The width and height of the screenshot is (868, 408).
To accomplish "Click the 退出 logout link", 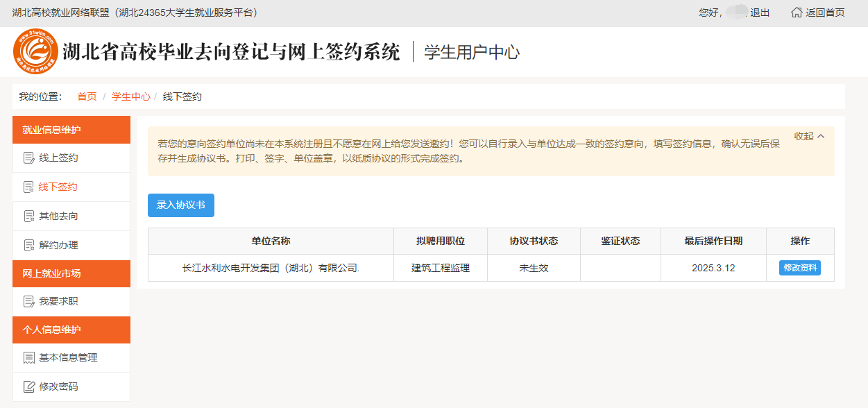I will pyautogui.click(x=760, y=12).
